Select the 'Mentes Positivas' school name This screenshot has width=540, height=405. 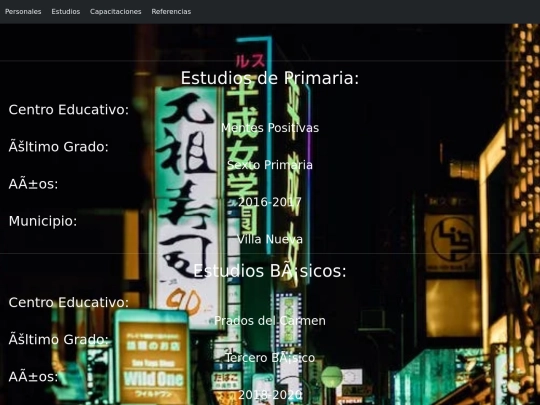(270, 128)
